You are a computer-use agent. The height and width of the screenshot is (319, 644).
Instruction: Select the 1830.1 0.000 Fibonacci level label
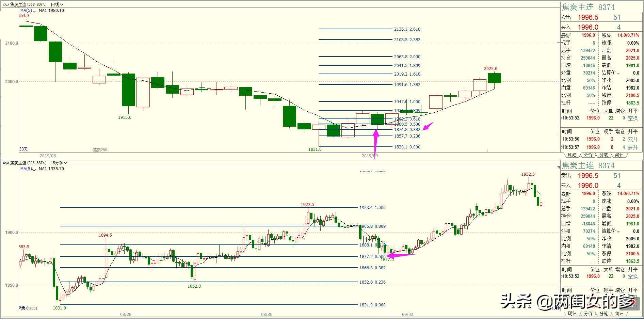click(407, 147)
